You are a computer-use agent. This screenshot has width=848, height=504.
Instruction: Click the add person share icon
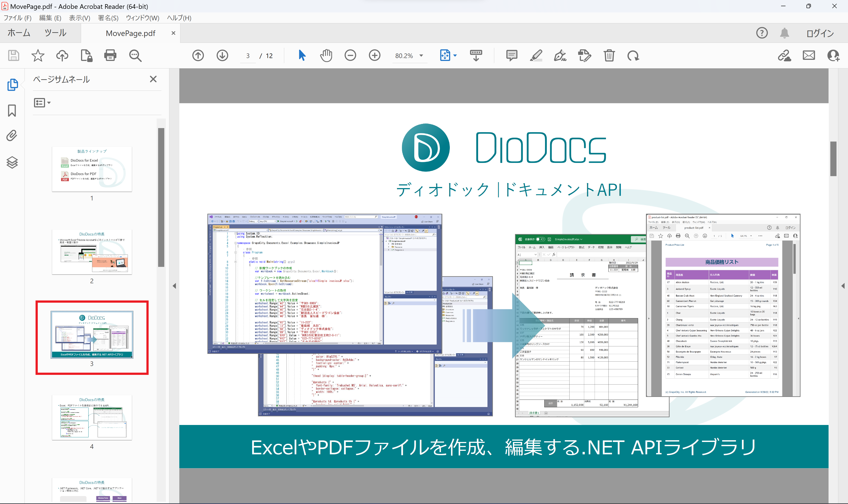point(833,55)
